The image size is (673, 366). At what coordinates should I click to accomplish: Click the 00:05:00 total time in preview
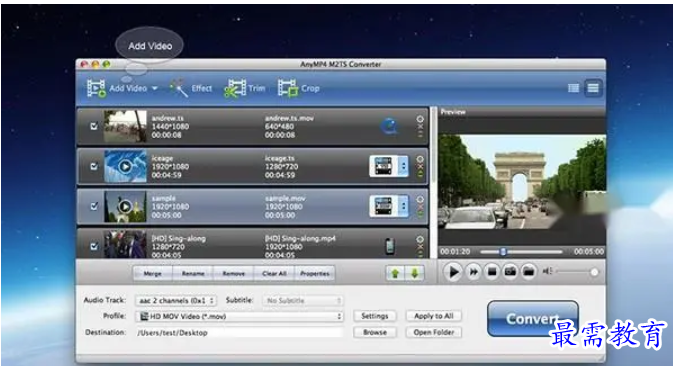588,251
